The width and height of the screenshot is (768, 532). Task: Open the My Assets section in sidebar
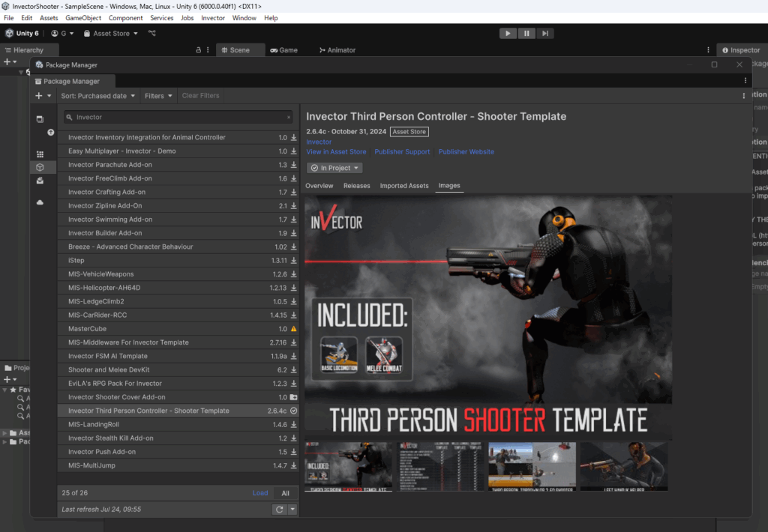tap(40, 167)
